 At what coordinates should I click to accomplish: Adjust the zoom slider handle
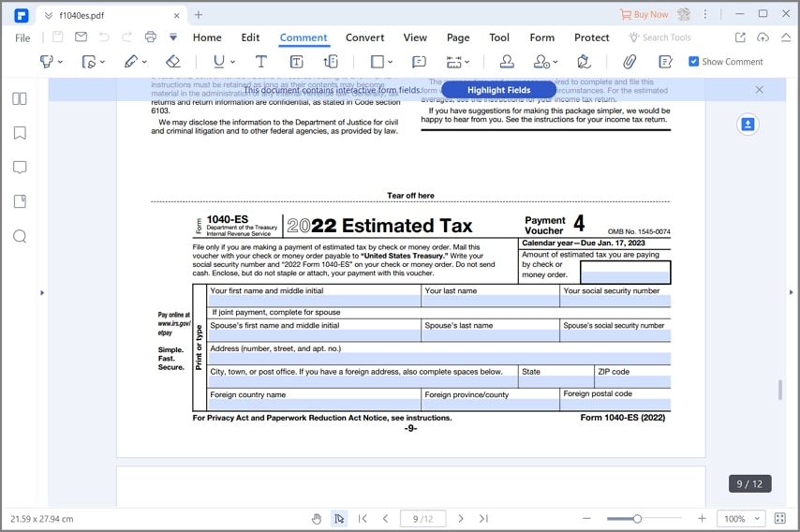click(x=637, y=519)
